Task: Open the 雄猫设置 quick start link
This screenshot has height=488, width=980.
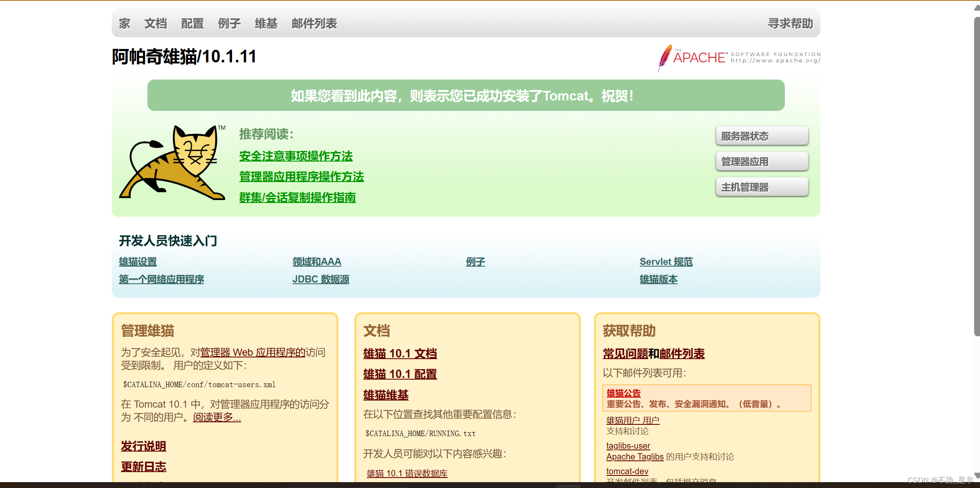Action: 137,261
